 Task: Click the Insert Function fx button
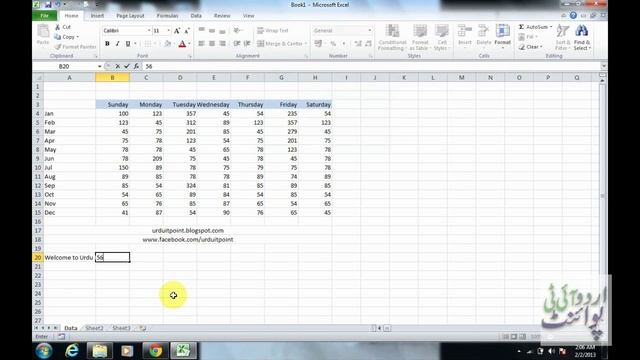click(136, 66)
